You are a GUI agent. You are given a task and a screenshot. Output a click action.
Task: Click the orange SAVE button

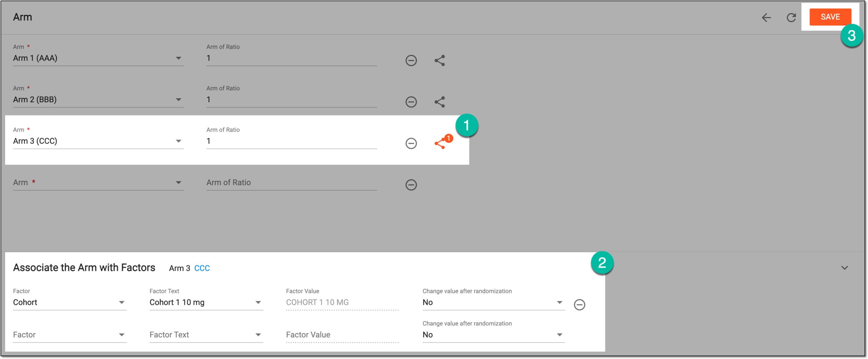[x=830, y=17]
